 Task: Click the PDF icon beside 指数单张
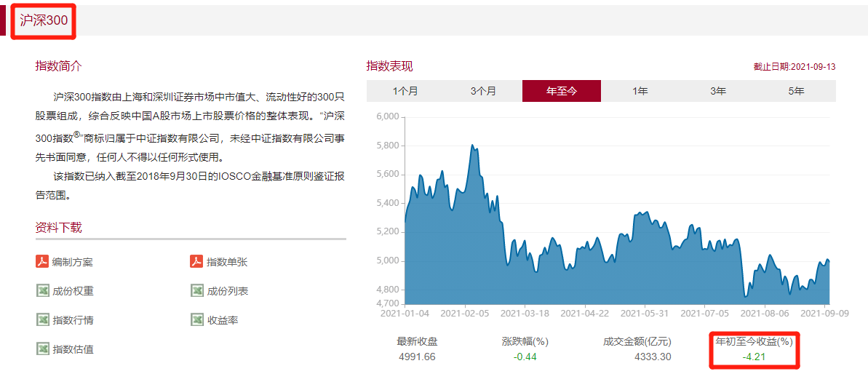coord(196,262)
